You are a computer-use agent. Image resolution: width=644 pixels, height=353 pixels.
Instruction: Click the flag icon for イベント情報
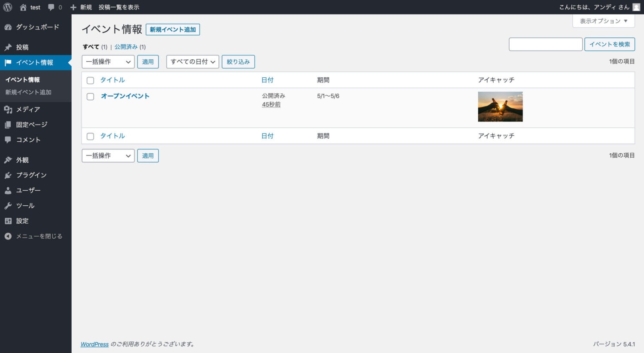8,63
